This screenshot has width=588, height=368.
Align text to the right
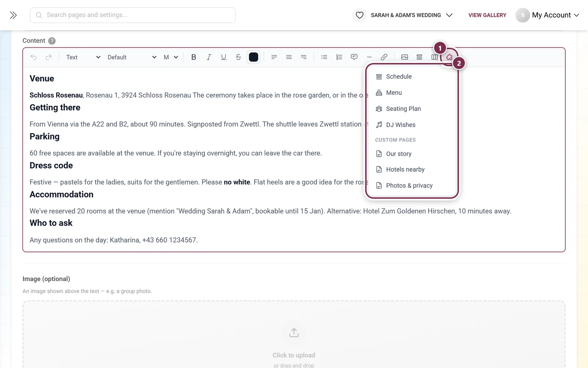coord(303,57)
